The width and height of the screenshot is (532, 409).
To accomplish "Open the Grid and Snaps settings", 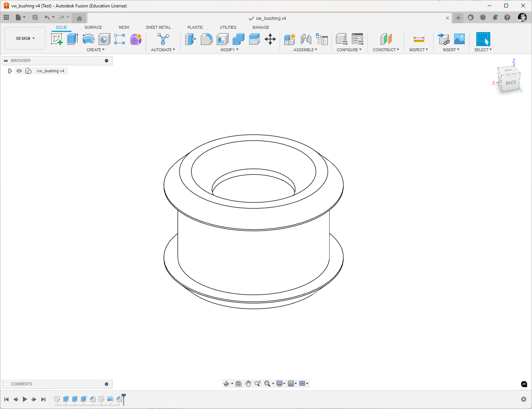I will [292, 384].
